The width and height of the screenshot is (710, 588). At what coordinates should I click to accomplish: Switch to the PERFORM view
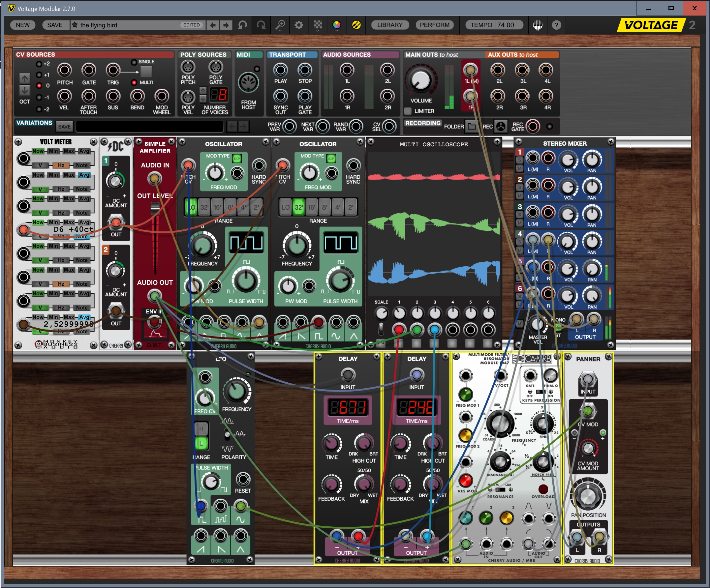point(434,25)
